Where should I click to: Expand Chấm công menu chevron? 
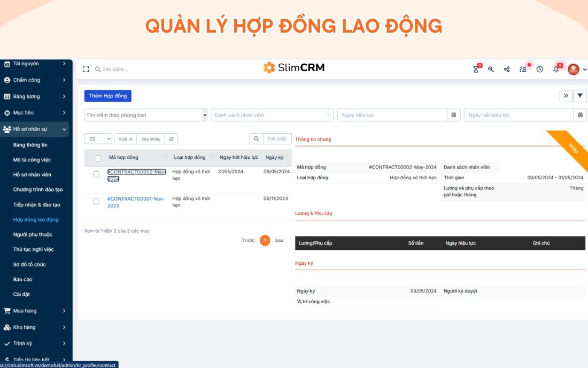[x=64, y=80]
